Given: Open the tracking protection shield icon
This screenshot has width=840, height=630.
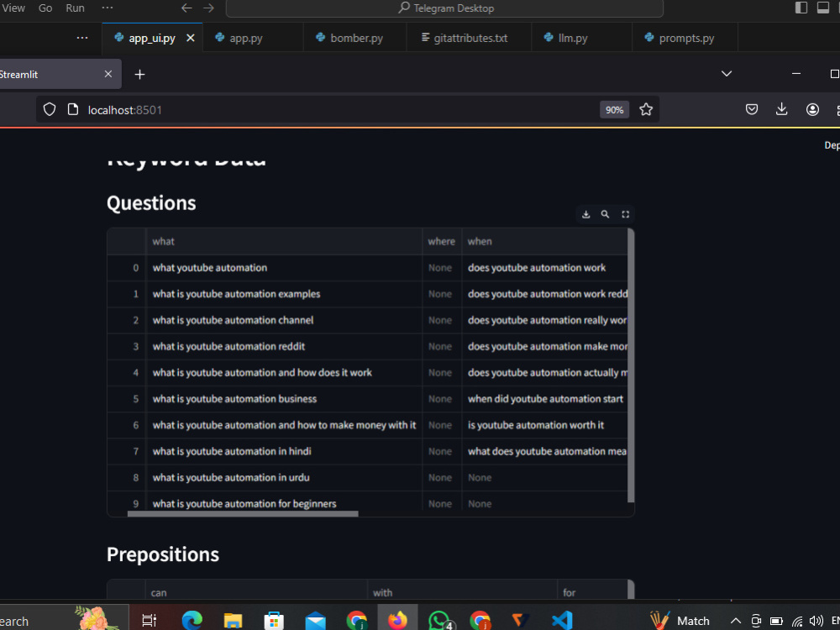Looking at the screenshot, I should (x=50, y=110).
